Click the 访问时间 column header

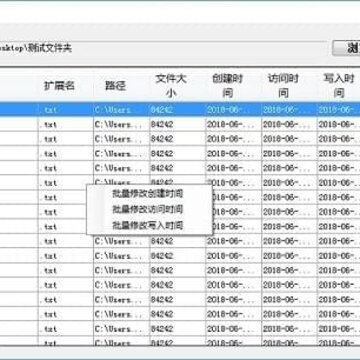point(289,86)
